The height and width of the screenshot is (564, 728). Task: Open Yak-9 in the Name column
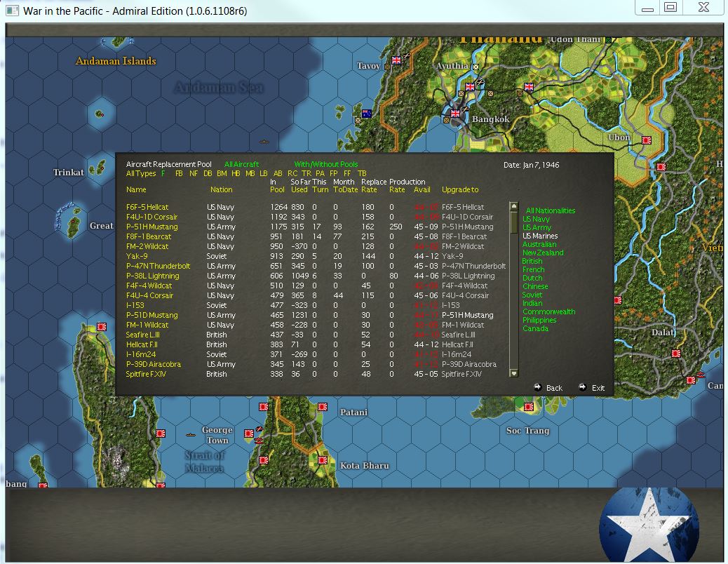[x=137, y=256]
